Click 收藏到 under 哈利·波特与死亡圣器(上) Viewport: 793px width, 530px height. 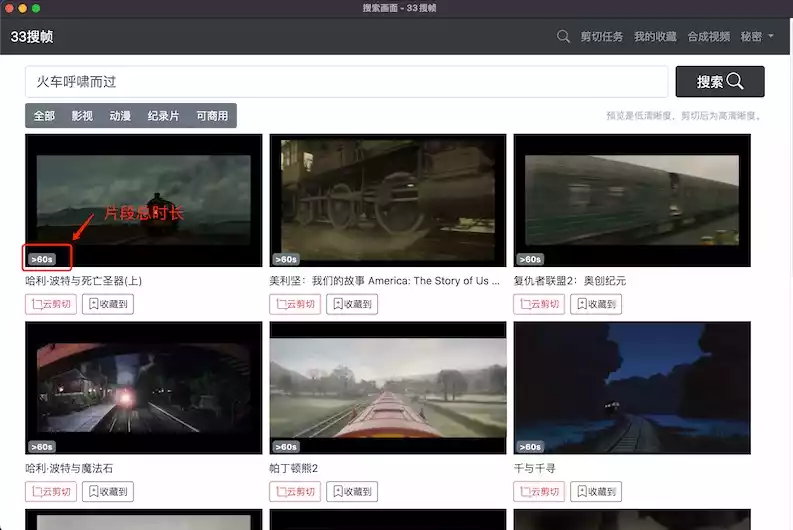pos(108,304)
